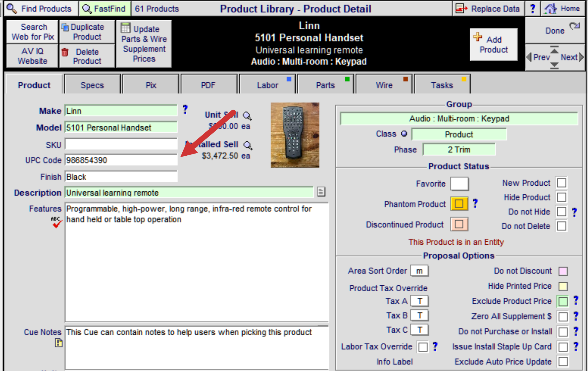588x371 pixels.
Task: Open the Wire tab
Action: tap(384, 85)
